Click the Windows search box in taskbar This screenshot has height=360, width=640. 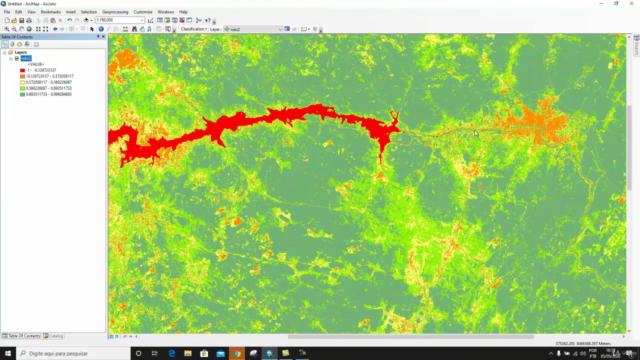[73, 353]
